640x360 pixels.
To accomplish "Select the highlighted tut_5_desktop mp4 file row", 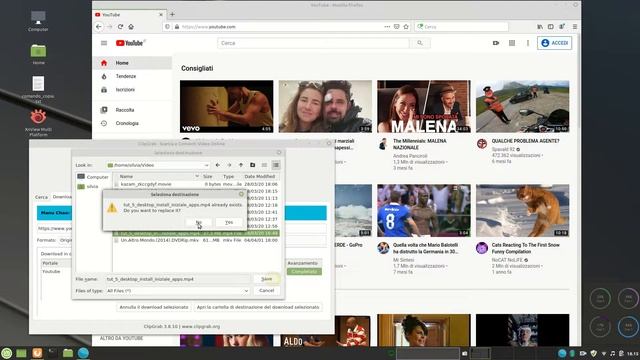I will 196,233.
